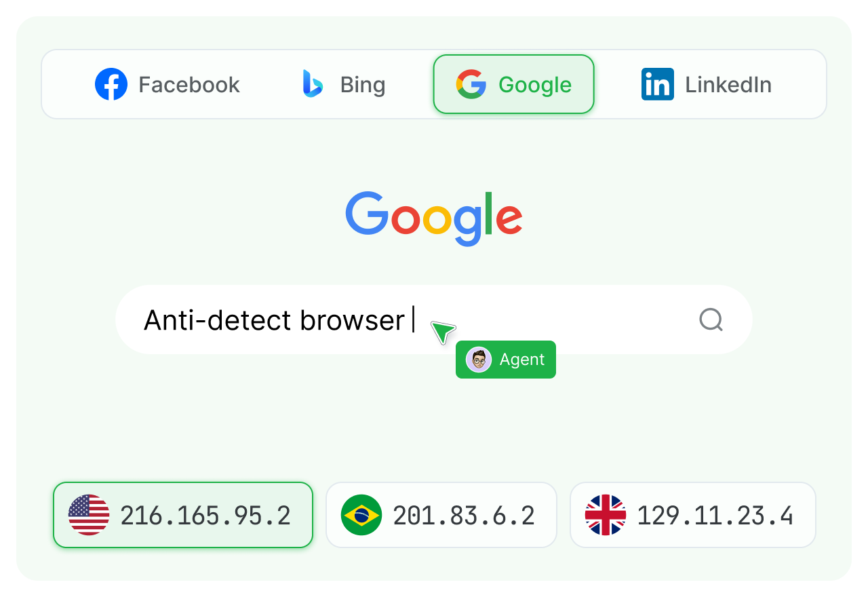The height and width of the screenshot is (597, 868).
Task: Click the United Kingdom flag icon
Action: (606, 515)
